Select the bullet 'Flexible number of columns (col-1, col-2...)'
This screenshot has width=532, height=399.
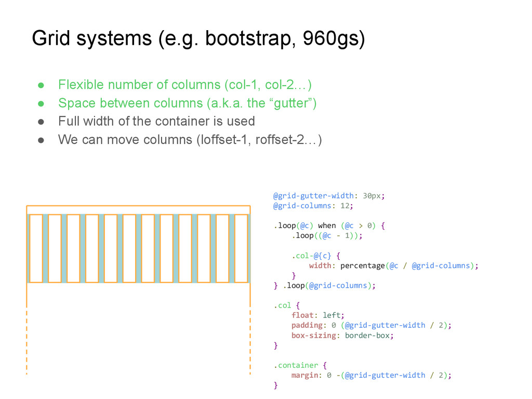pyautogui.click(x=185, y=85)
